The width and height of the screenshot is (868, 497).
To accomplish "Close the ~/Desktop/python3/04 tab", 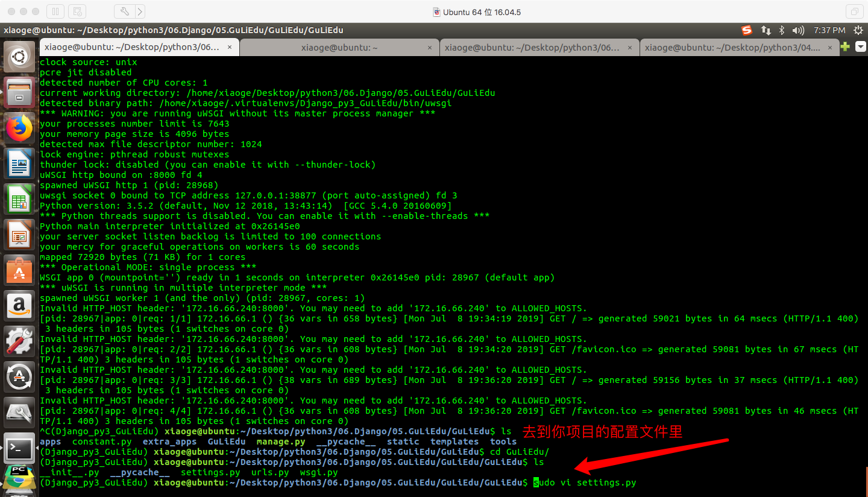I will [x=831, y=48].
